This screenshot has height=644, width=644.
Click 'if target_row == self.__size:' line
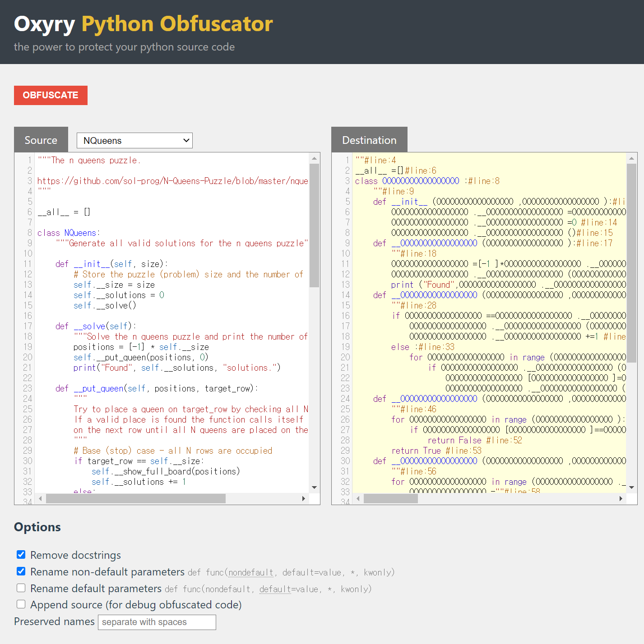click(x=139, y=461)
